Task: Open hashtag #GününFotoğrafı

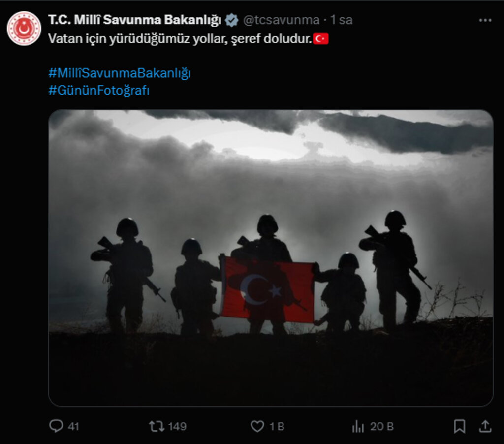Action: pyautogui.click(x=99, y=90)
